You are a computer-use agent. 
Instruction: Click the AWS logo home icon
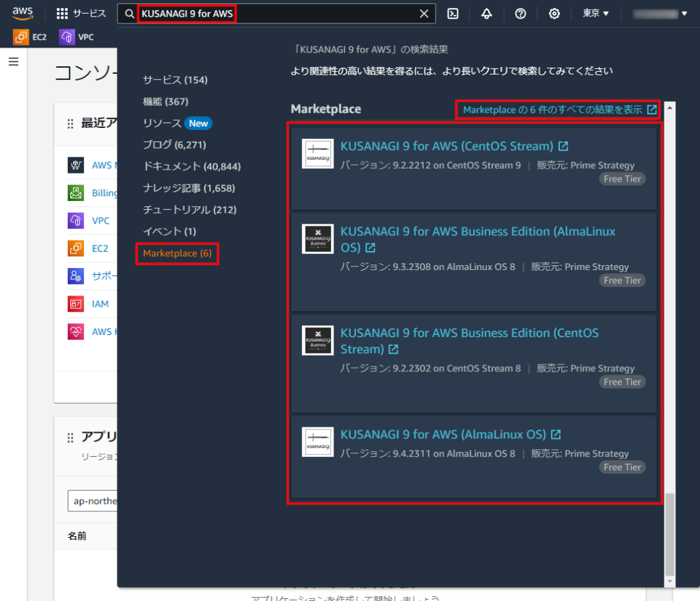point(23,14)
